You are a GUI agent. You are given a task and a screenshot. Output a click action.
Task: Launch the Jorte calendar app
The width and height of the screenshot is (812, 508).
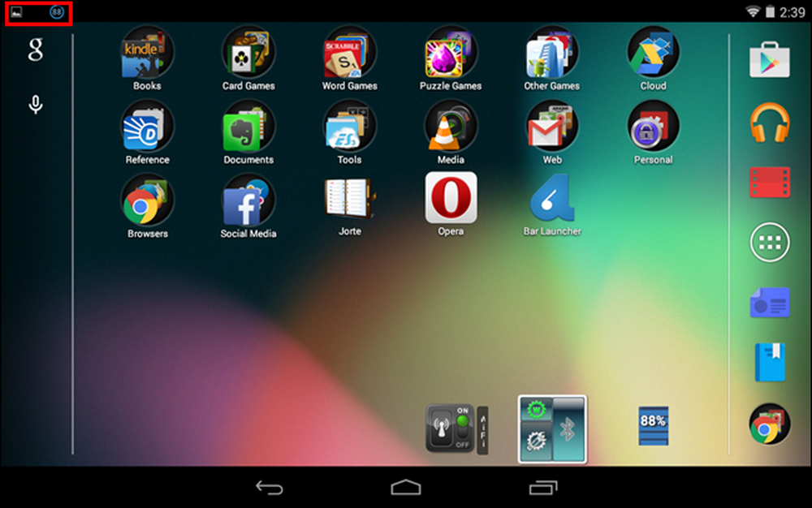[349, 198]
